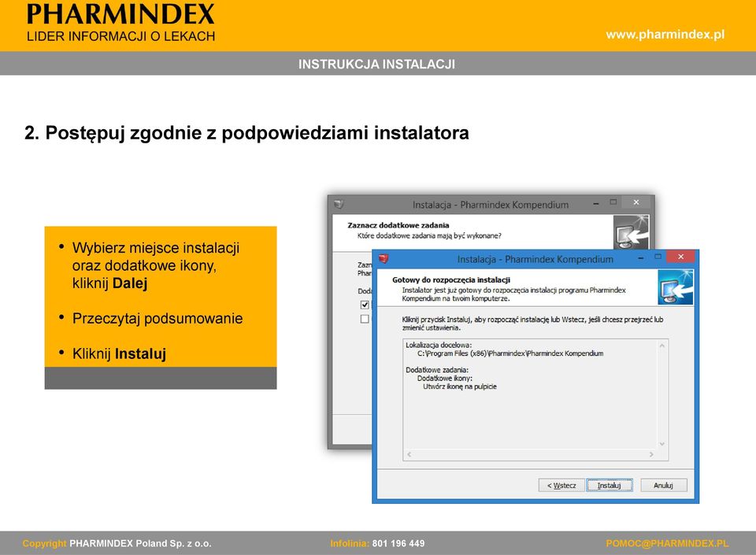Click POMOC@PHARMINDEX.PL email in footer
This screenshot has height=555, width=756.
click(x=667, y=543)
